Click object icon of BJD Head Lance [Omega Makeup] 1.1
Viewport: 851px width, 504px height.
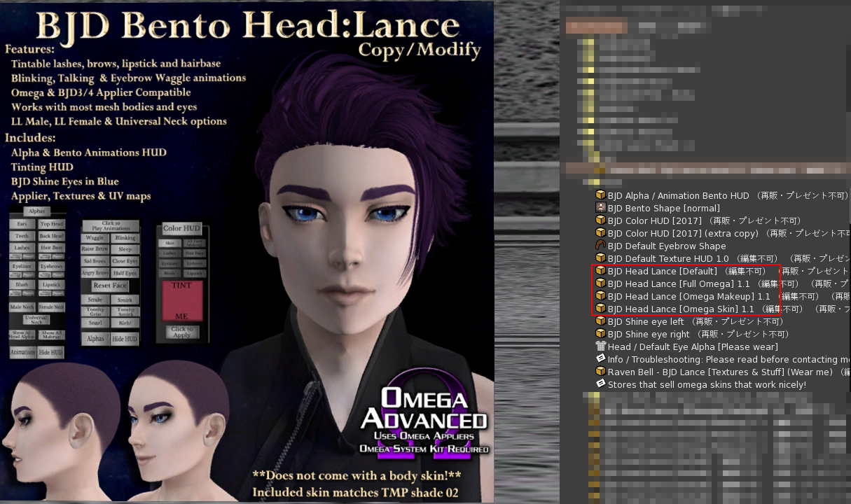(600, 296)
